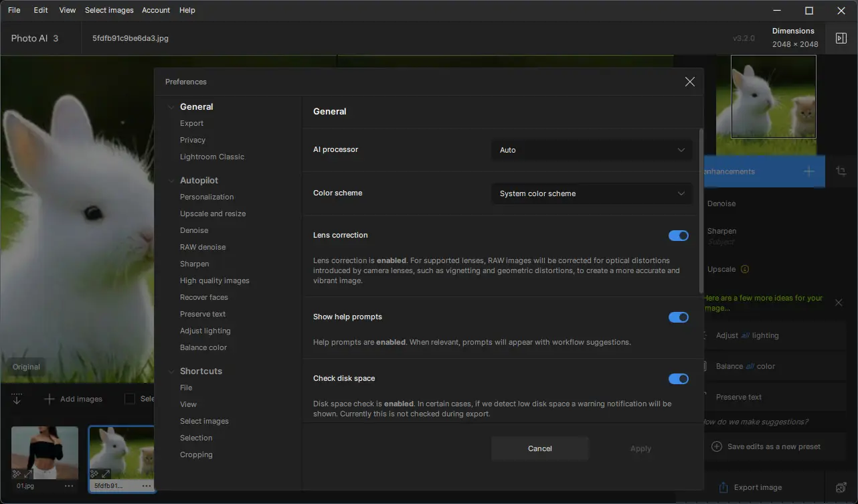Toggle the right side panel icon
This screenshot has width=858, height=504.
tap(841, 38)
